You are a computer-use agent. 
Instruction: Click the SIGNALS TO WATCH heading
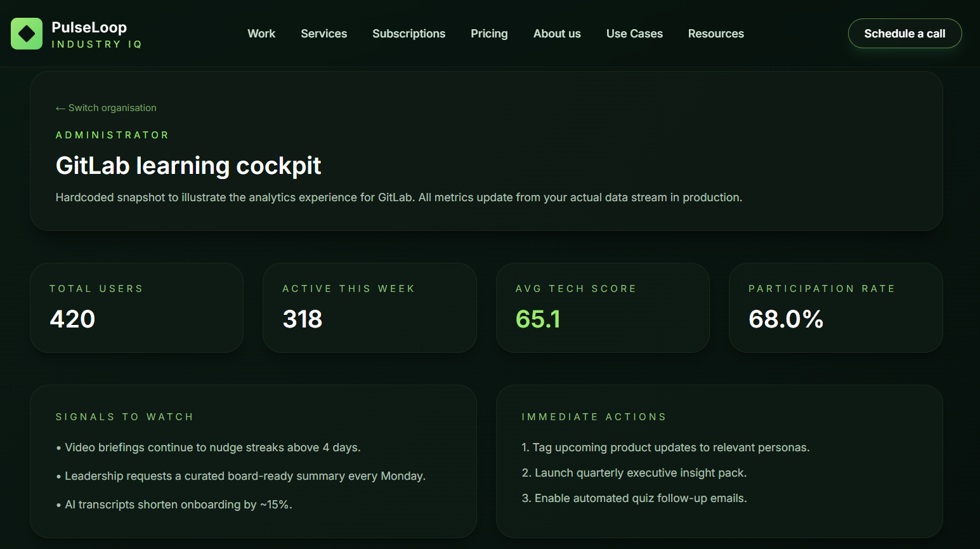pos(124,417)
